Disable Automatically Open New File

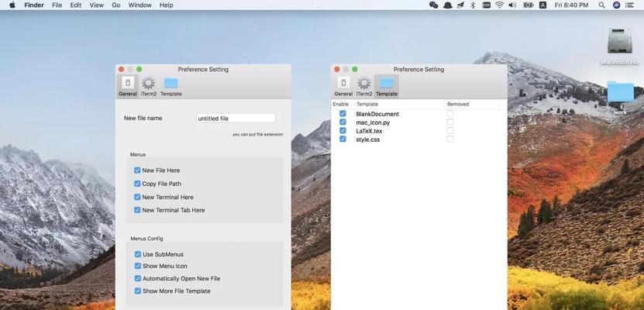138,278
